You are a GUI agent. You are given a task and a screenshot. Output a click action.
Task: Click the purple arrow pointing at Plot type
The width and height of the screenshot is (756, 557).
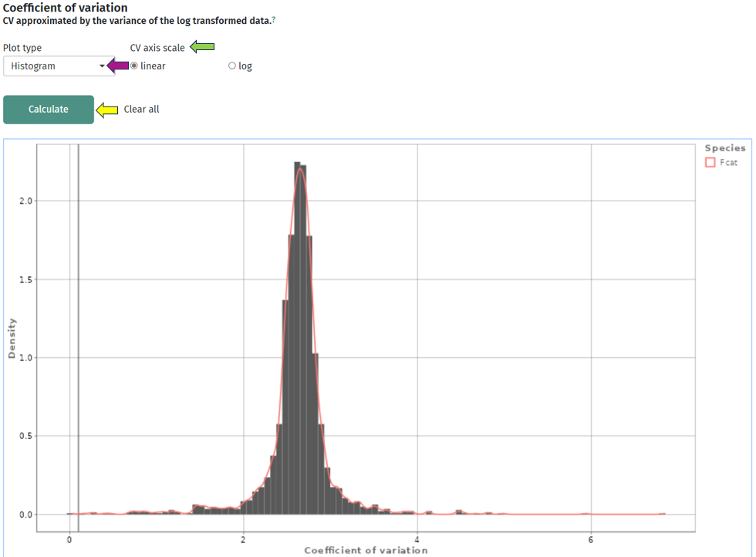point(119,66)
